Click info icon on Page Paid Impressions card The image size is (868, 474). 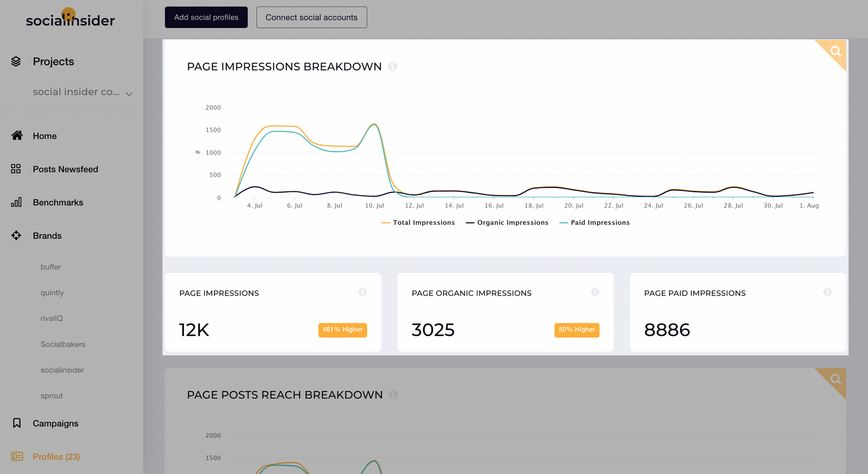pos(828,293)
